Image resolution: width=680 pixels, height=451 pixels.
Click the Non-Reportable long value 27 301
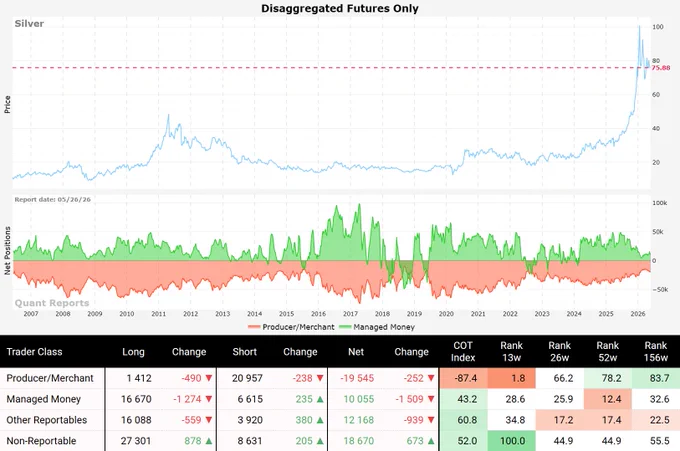136,441
